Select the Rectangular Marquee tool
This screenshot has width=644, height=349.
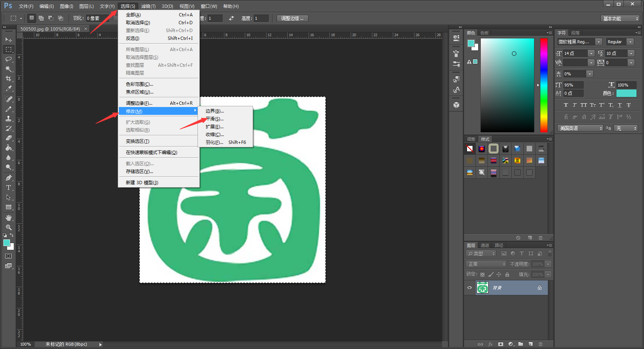[x=9, y=49]
